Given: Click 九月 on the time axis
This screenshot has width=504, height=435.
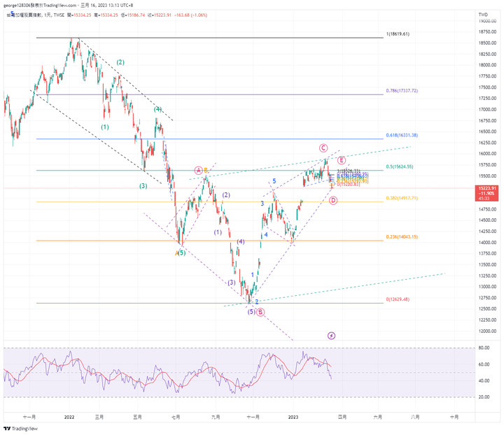Looking at the screenshot, I should tap(216, 417).
